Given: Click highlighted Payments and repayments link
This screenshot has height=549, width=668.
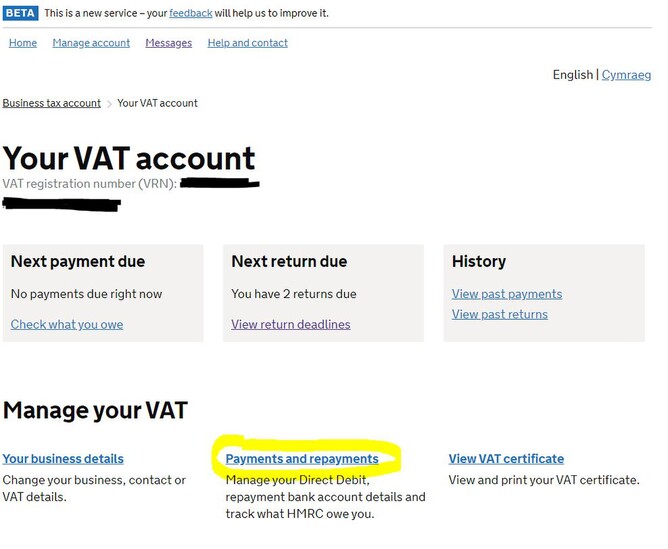Looking at the screenshot, I should (x=302, y=459).
